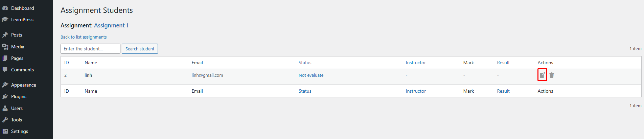Open the Assignment 1 link

[x=111, y=25]
